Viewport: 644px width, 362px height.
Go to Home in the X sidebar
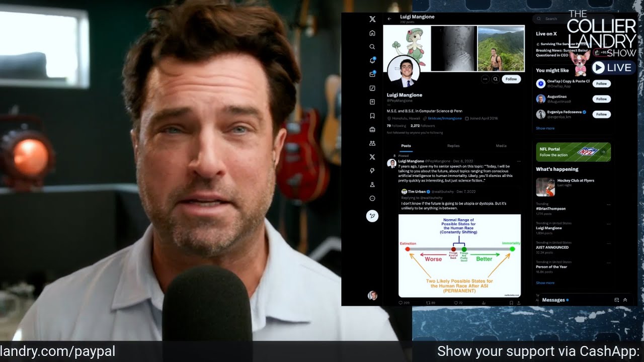pos(372,33)
